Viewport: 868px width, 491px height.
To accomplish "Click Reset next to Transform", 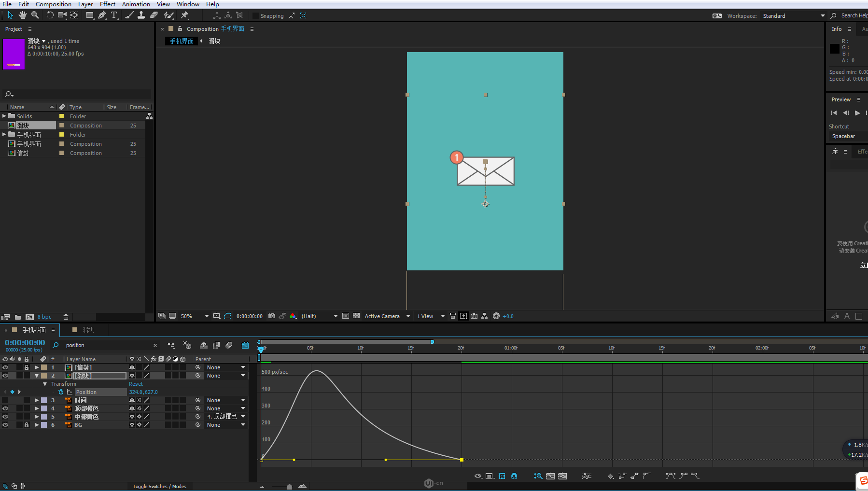I will click(x=136, y=384).
